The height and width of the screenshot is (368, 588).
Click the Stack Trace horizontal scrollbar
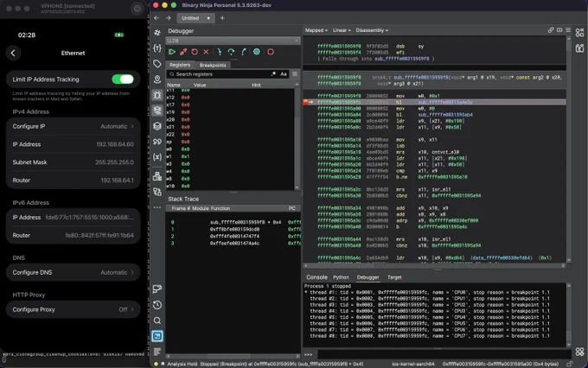tap(233, 357)
